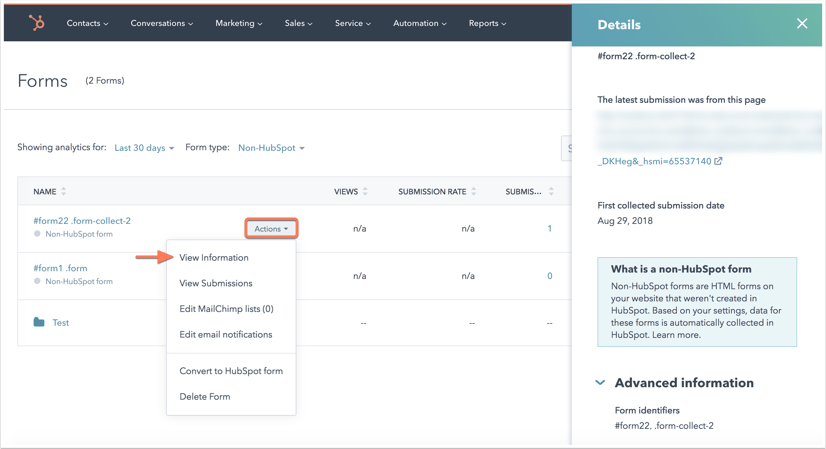Image resolution: width=826 pixels, height=449 pixels.
Task: Sort by NAME column arrows
Action: pyautogui.click(x=64, y=191)
